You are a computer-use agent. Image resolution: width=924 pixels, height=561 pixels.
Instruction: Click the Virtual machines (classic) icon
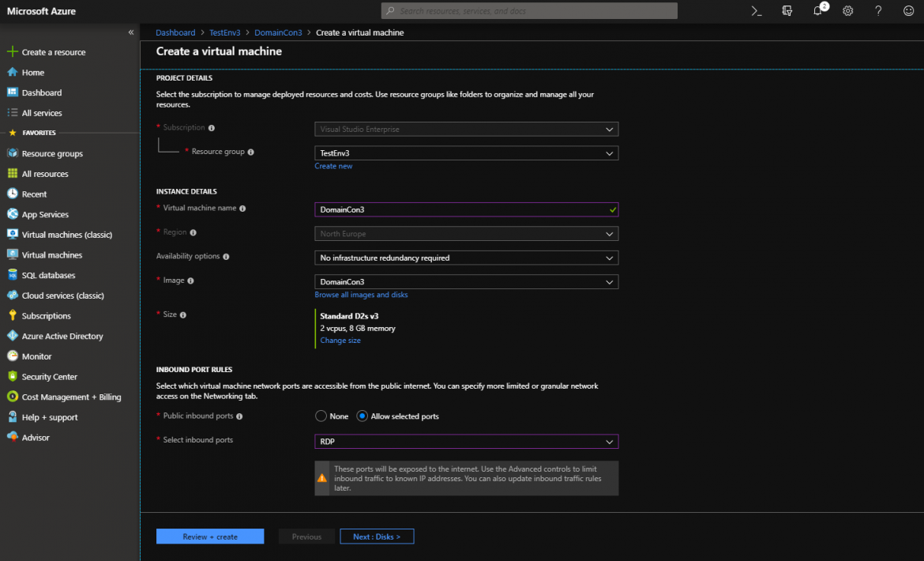pyautogui.click(x=12, y=235)
